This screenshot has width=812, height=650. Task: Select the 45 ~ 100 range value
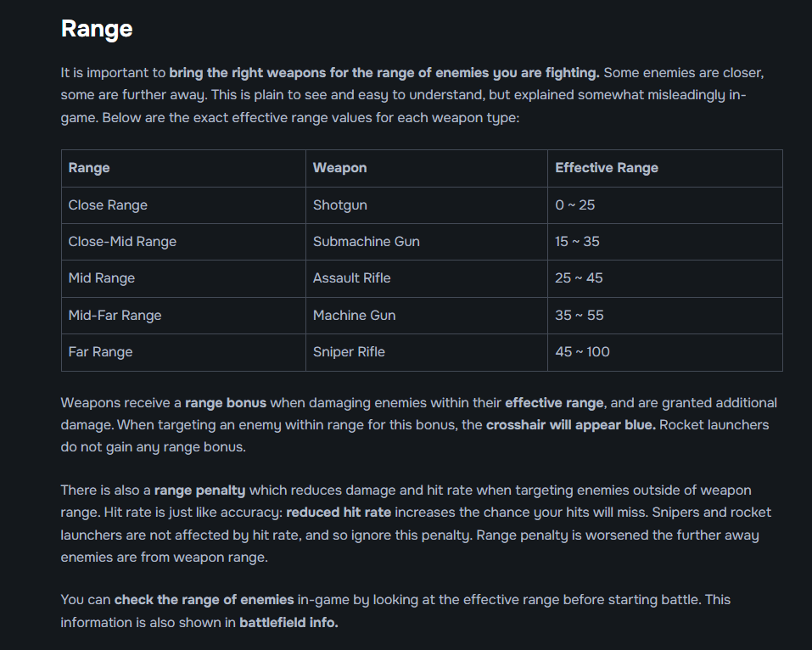[582, 352]
